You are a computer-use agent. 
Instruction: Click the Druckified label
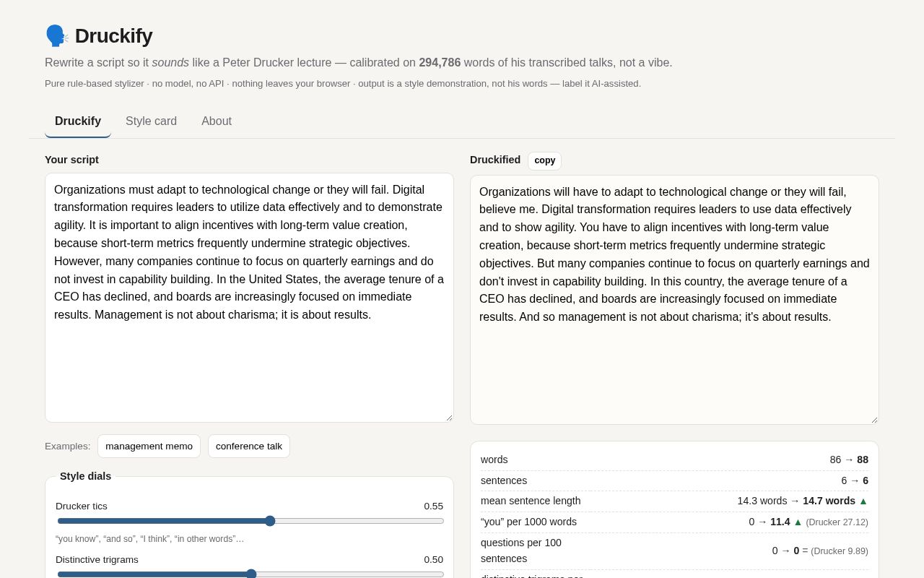pos(495,160)
